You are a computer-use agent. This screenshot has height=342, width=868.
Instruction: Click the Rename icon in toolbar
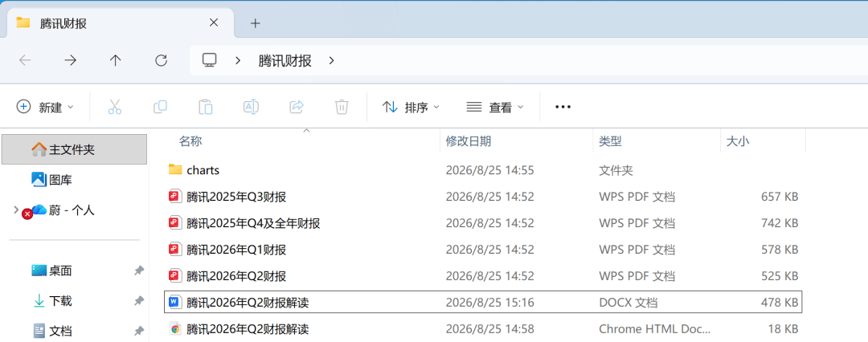coord(252,107)
